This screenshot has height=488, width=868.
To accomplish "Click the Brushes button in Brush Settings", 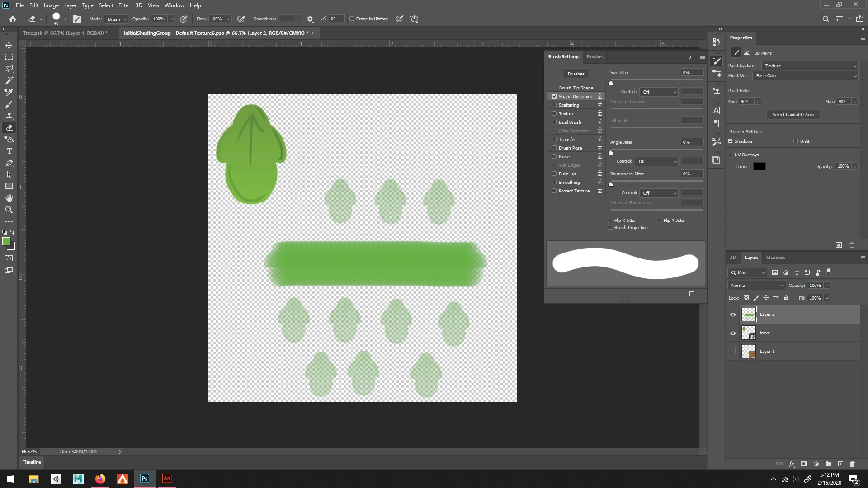I will [x=576, y=74].
